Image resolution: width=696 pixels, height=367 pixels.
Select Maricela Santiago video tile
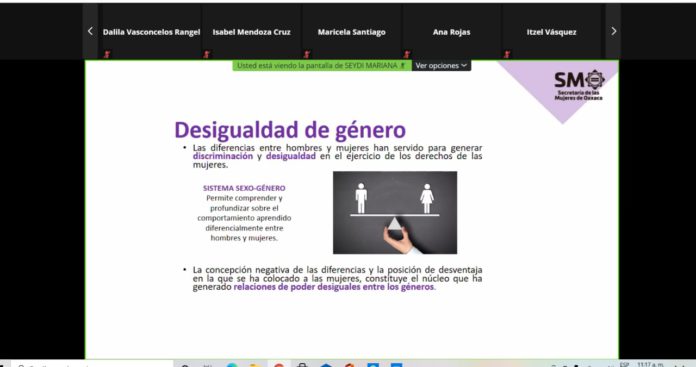click(x=352, y=31)
